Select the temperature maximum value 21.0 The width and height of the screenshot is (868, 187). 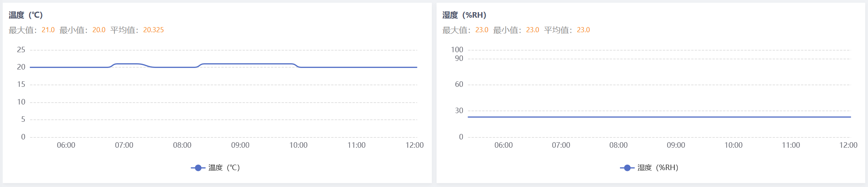(x=48, y=30)
